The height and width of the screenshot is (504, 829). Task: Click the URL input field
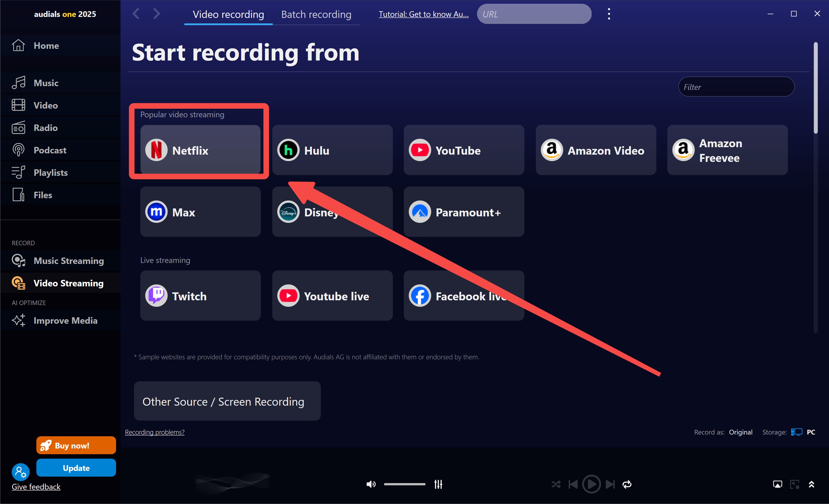click(x=534, y=14)
